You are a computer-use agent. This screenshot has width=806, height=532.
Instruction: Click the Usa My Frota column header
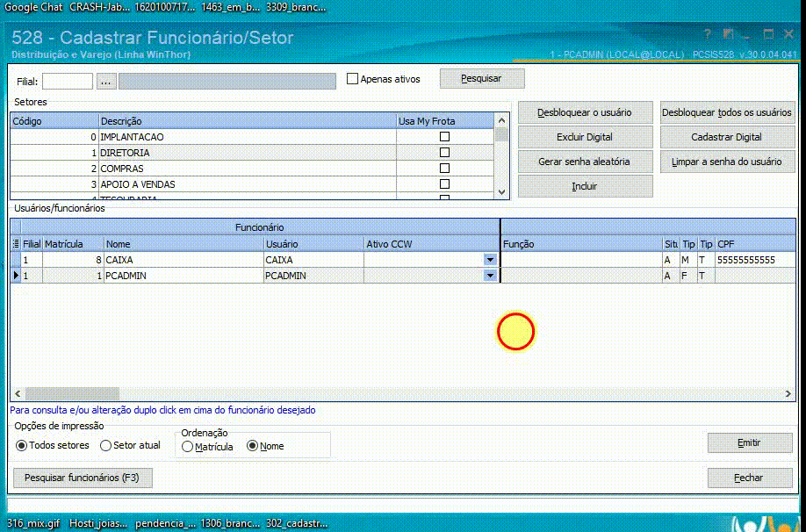tap(445, 121)
